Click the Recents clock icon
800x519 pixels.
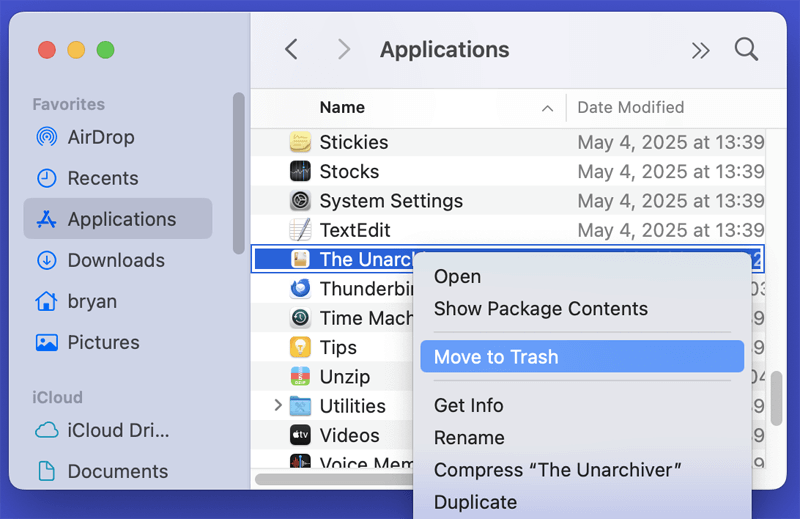(x=46, y=178)
